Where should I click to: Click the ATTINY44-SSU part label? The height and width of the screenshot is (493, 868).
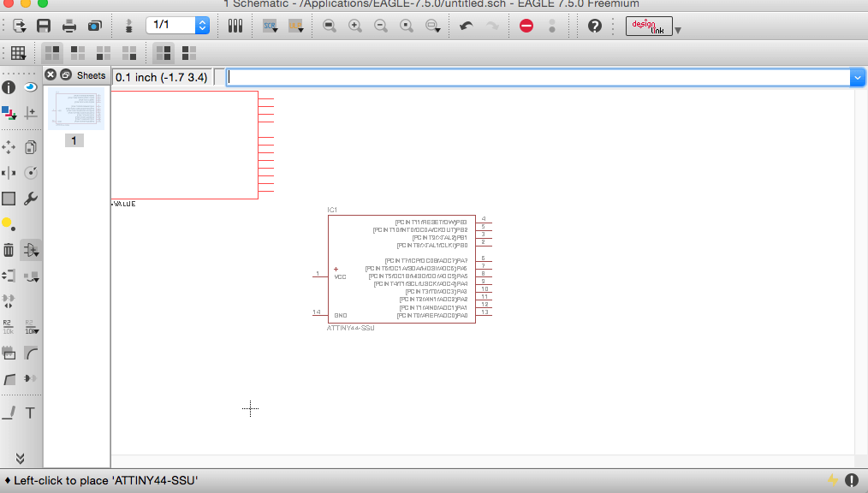click(x=350, y=328)
